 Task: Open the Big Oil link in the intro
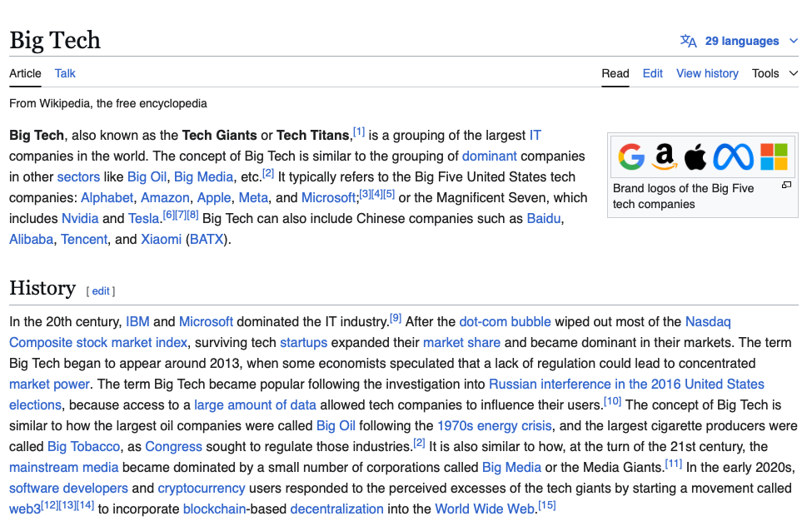147,177
